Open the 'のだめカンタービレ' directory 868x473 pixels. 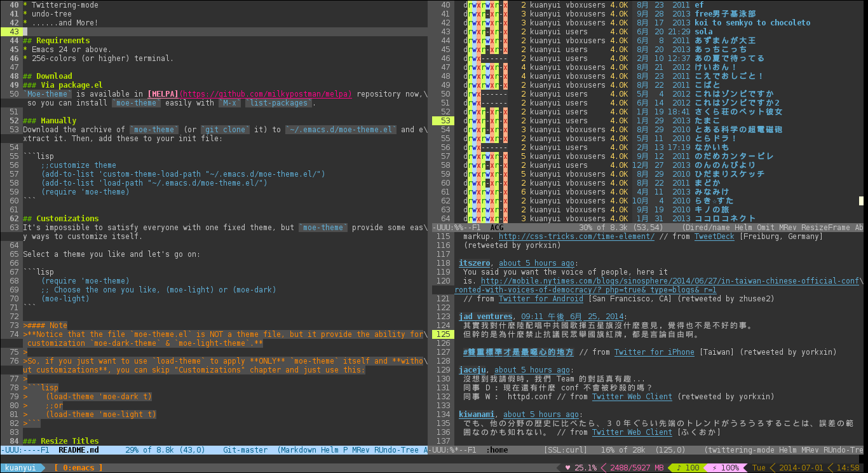click(x=734, y=156)
